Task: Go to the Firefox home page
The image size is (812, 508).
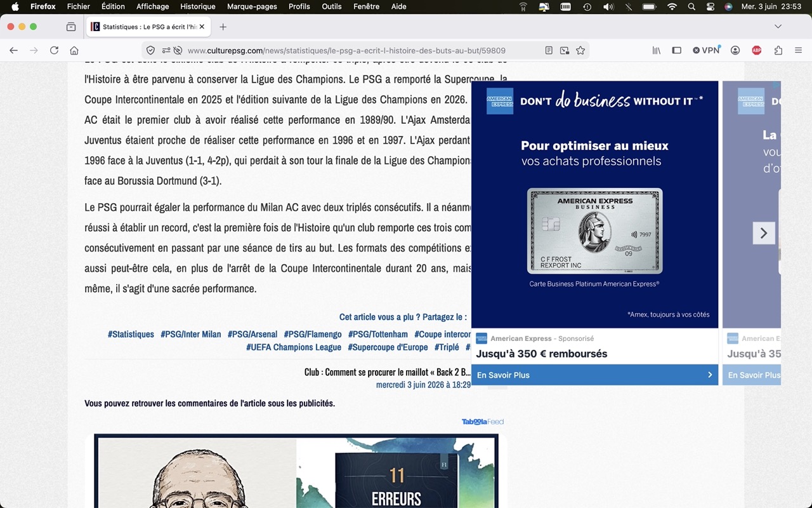Action: (74, 51)
